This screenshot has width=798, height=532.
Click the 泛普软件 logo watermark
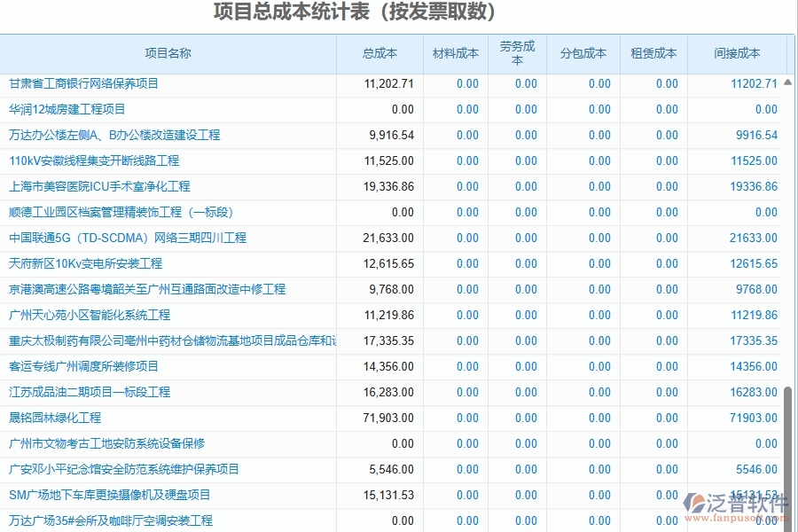[x=736, y=503]
